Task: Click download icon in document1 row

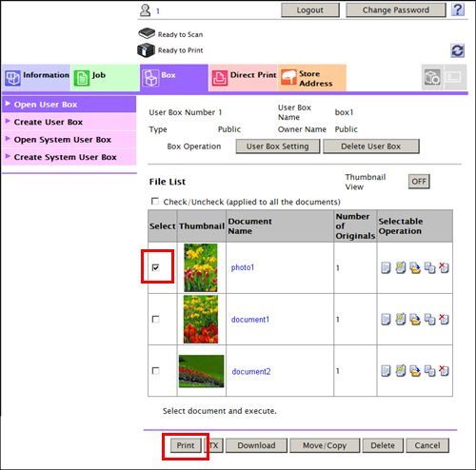Action: [x=415, y=320]
